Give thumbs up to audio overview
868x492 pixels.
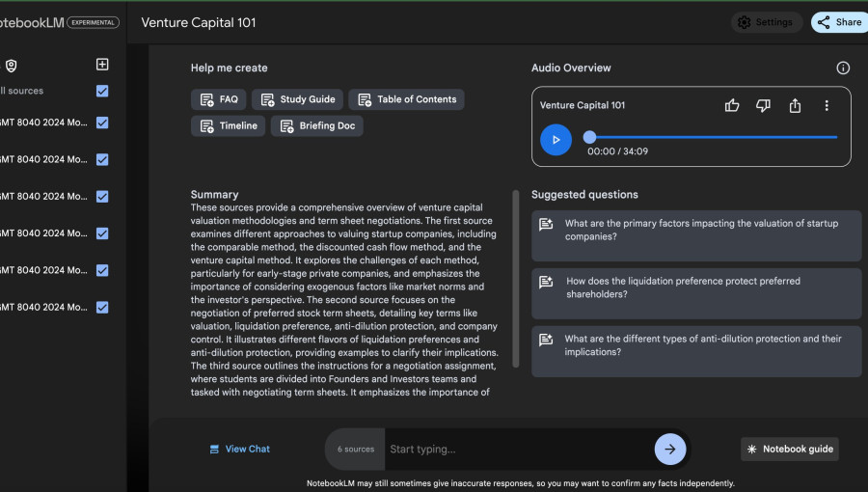coord(732,105)
